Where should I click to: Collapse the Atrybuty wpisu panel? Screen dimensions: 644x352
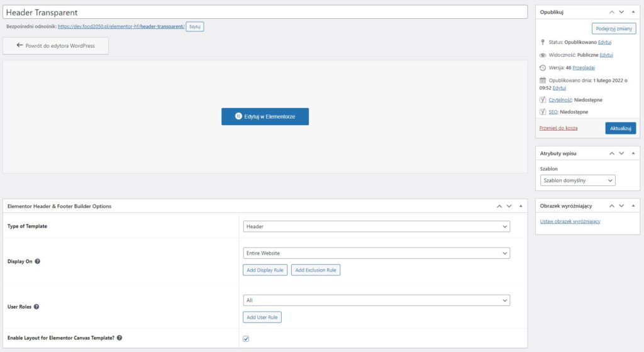[x=633, y=153]
